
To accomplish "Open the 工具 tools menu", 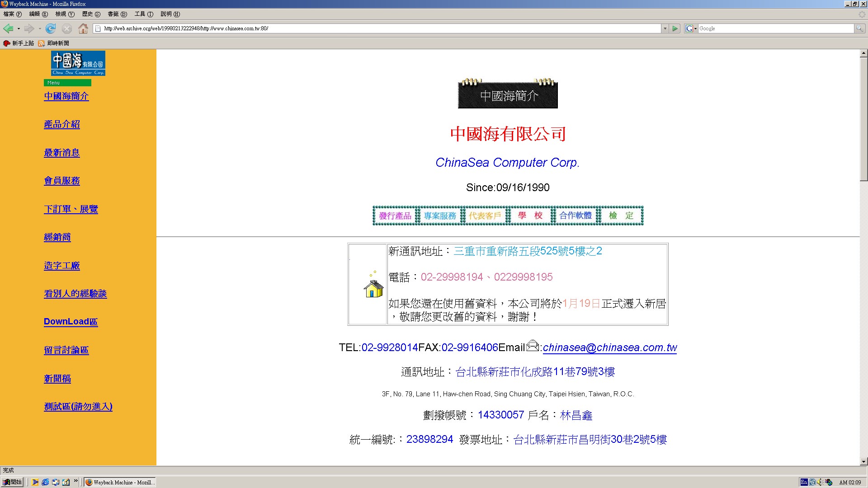I will click(x=144, y=14).
